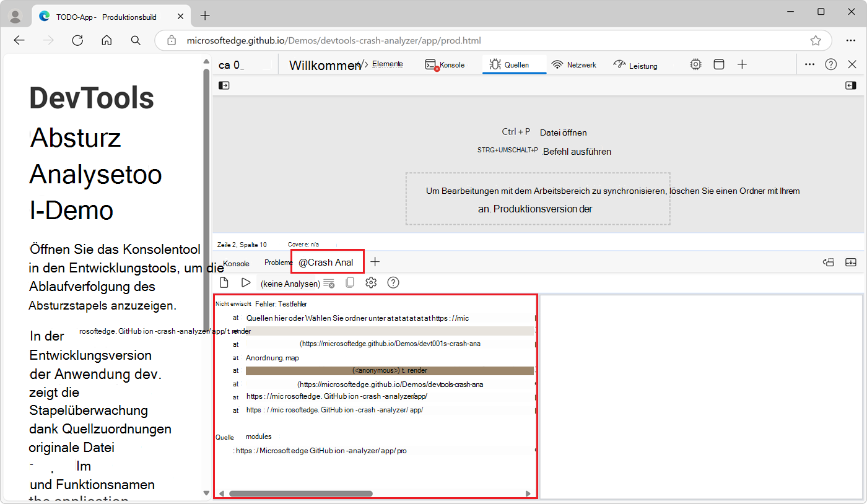The width and height of the screenshot is (867, 504).
Task: Toggle the right sidebar panel open
Action: coord(850,85)
